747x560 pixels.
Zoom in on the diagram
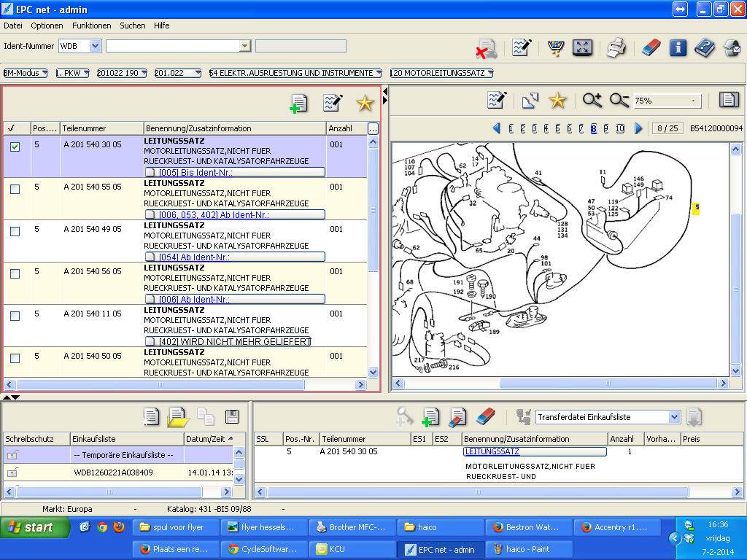pos(592,101)
